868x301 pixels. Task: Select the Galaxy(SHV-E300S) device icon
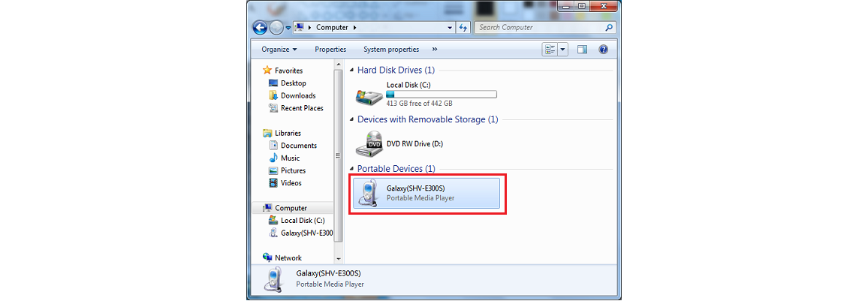368,193
